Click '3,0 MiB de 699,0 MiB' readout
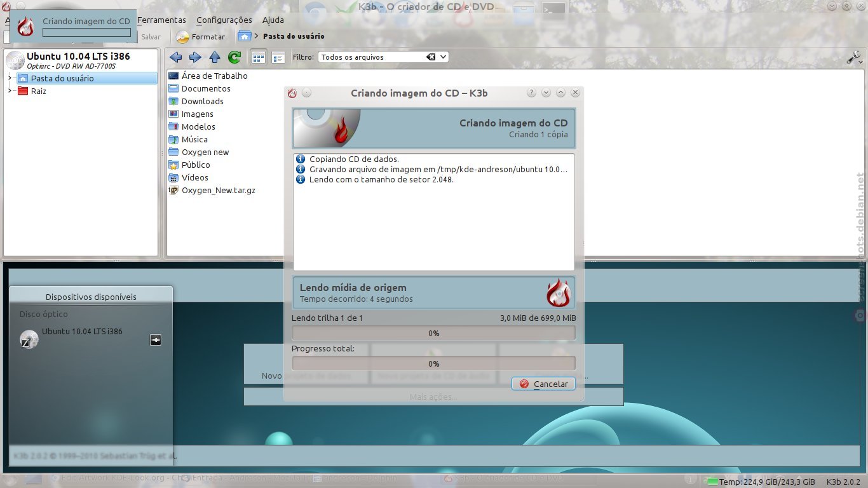 tap(538, 318)
